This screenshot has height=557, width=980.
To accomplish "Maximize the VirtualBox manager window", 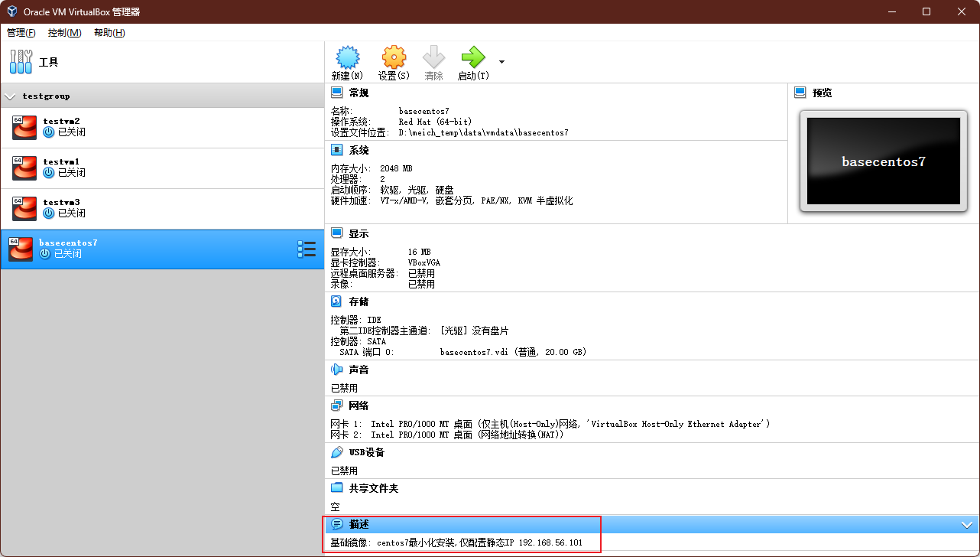I will click(x=926, y=11).
